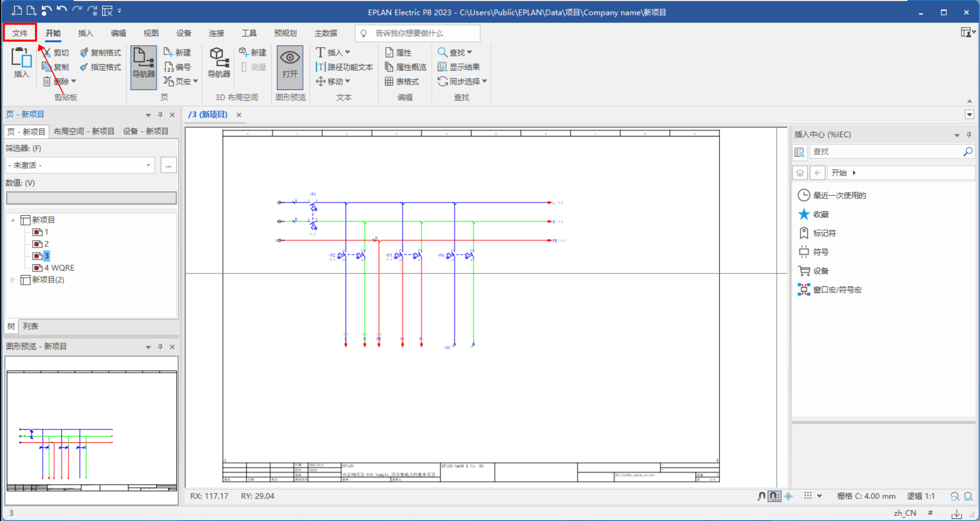Open graphical preview with eye icon
Screen dimensions: 980x521
(290, 62)
